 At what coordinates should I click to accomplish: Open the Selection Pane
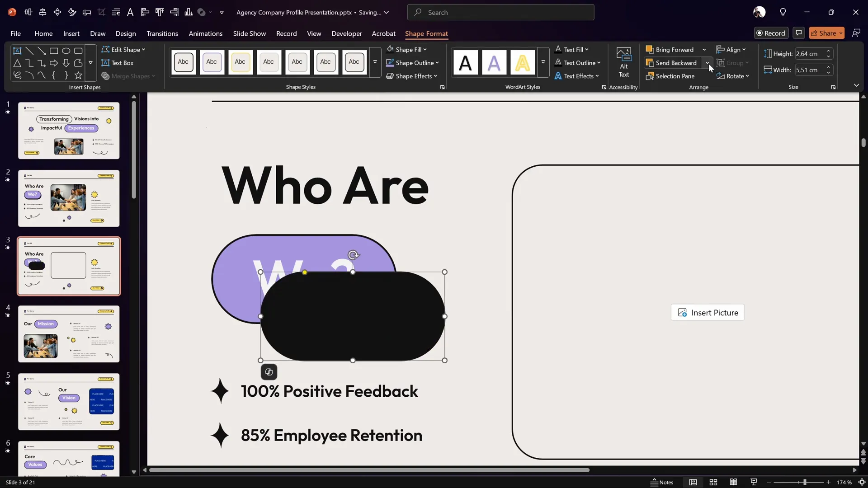(x=675, y=76)
